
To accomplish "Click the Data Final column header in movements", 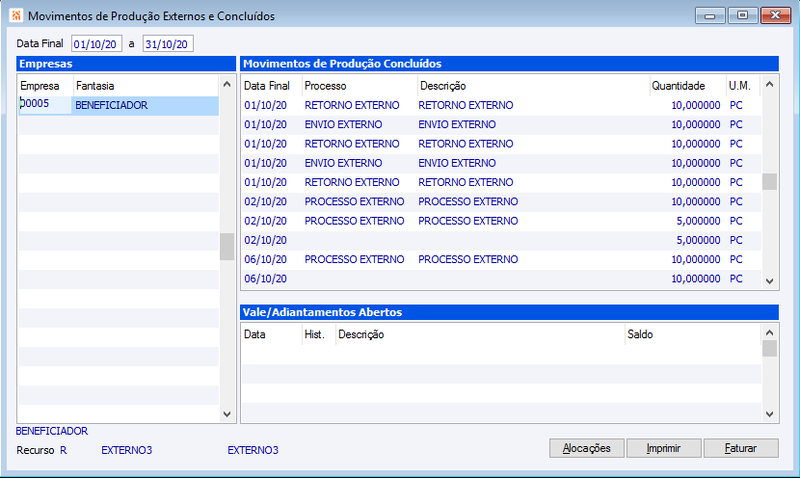I will (x=272, y=86).
